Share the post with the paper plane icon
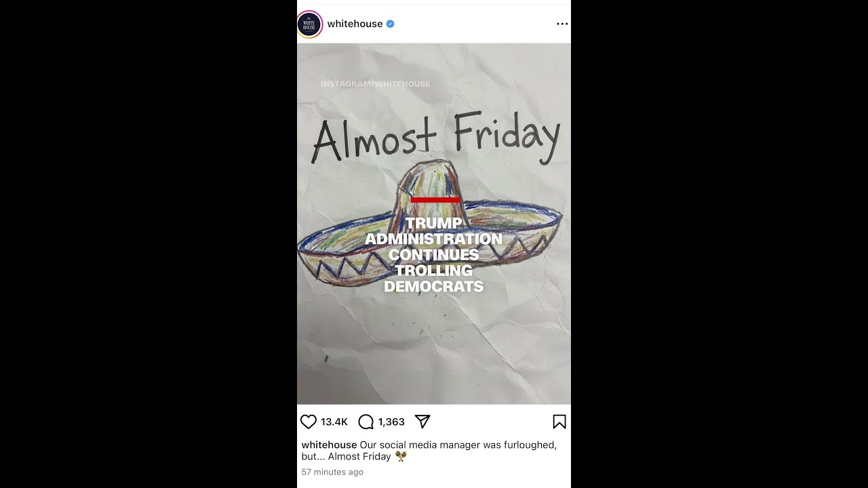The image size is (868, 488). point(422,422)
